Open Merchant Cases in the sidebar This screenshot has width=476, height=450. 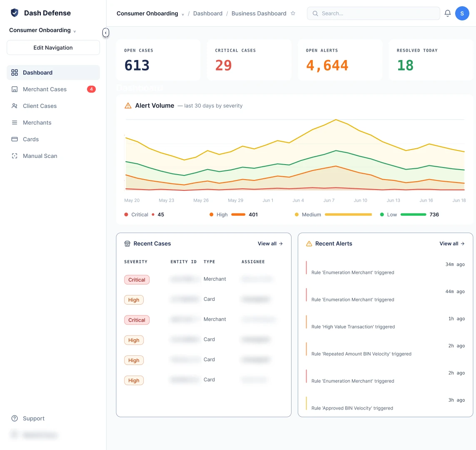pos(53,89)
